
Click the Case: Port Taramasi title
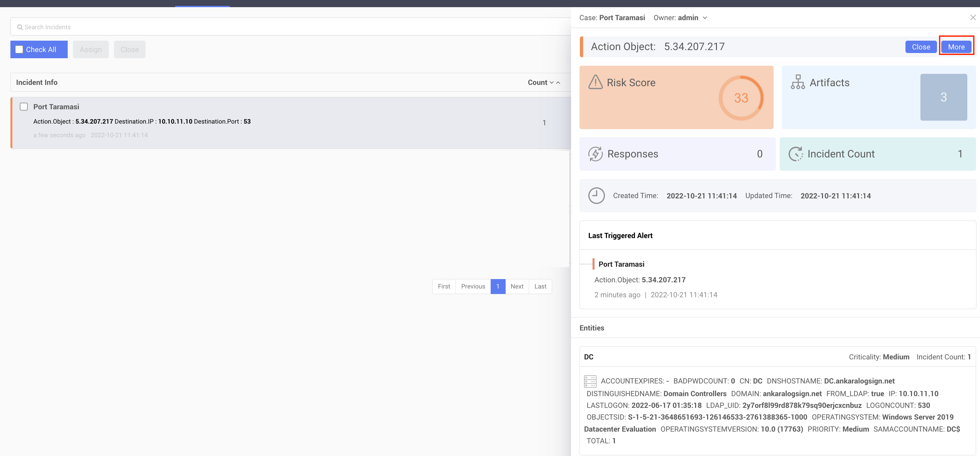point(612,18)
